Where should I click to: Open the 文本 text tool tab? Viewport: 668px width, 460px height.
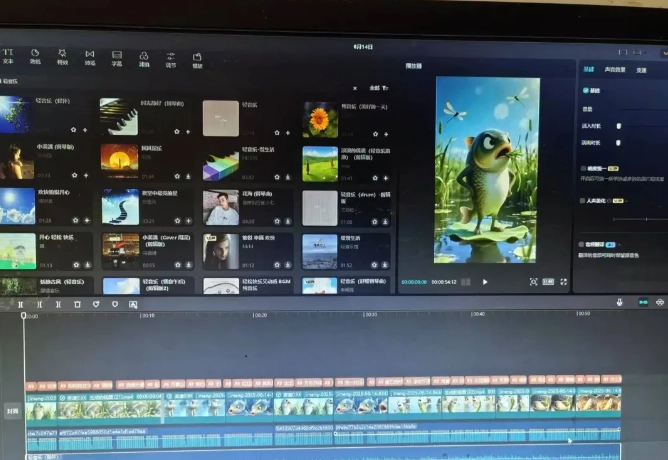[8, 56]
